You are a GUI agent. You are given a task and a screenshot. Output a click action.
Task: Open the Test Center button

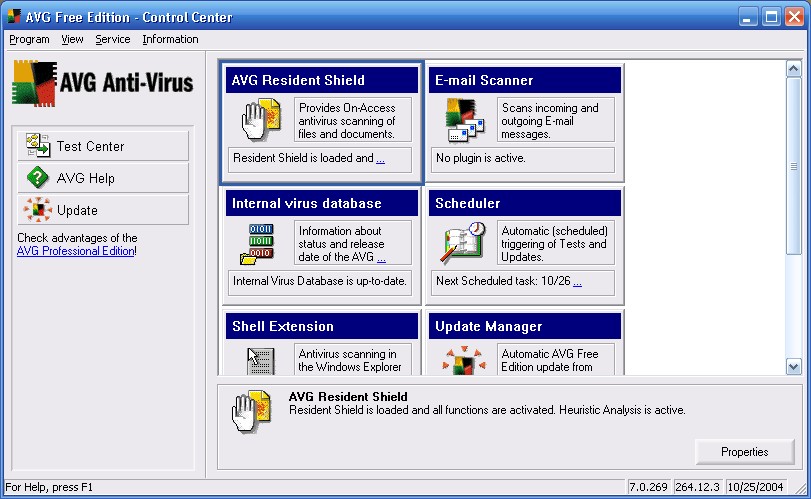click(103, 146)
